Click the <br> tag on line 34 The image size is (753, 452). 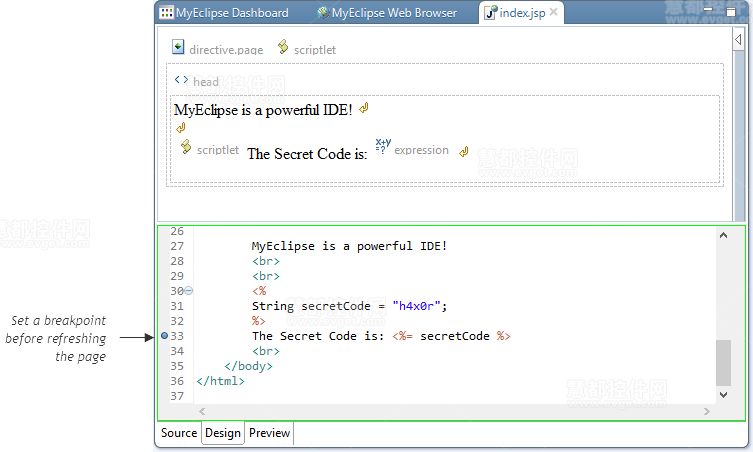click(266, 351)
